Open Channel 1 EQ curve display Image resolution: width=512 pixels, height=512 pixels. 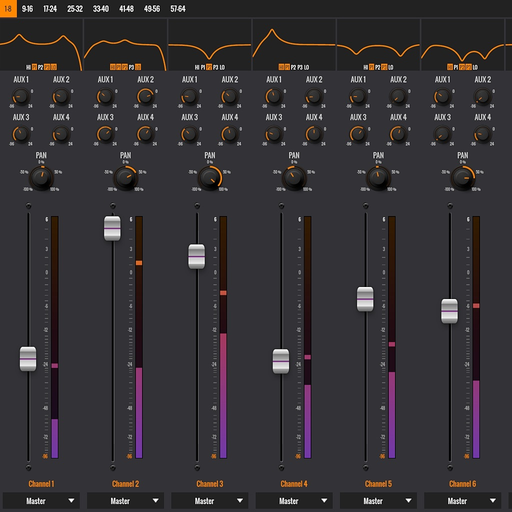point(41,44)
